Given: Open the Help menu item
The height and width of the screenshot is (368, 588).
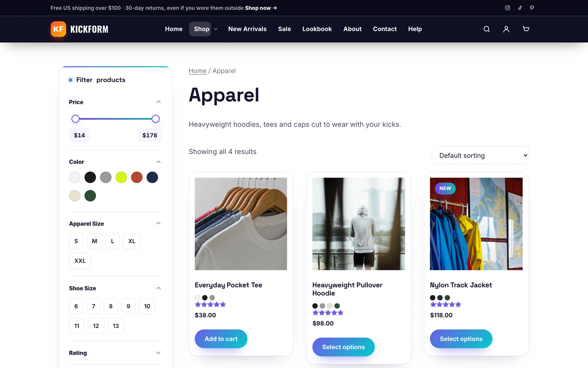Looking at the screenshot, I should coord(415,29).
